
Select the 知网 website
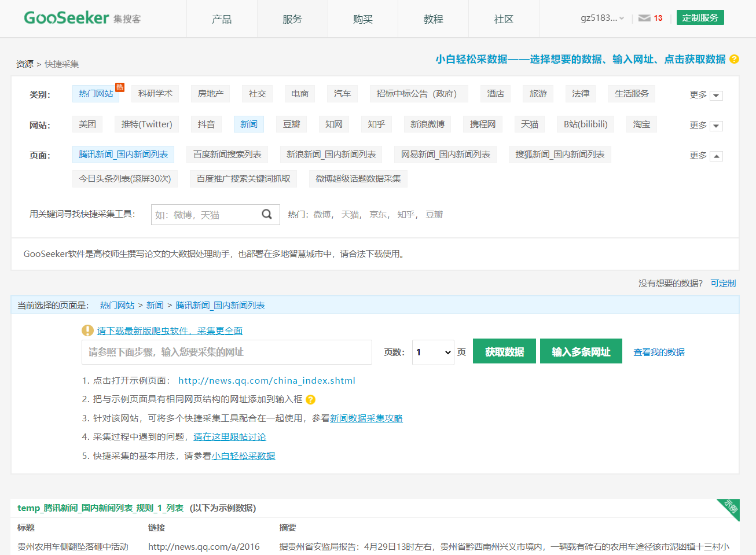click(x=334, y=124)
